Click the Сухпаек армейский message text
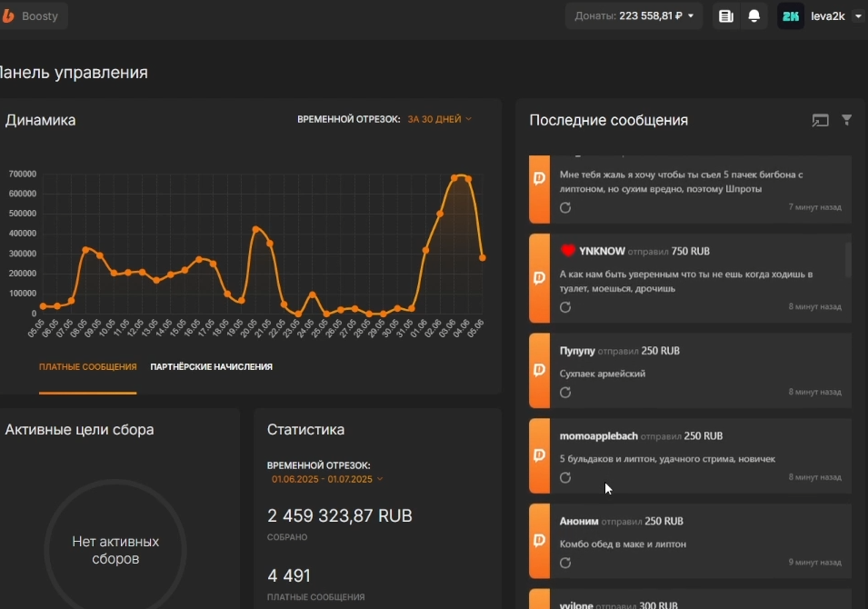 pos(603,374)
